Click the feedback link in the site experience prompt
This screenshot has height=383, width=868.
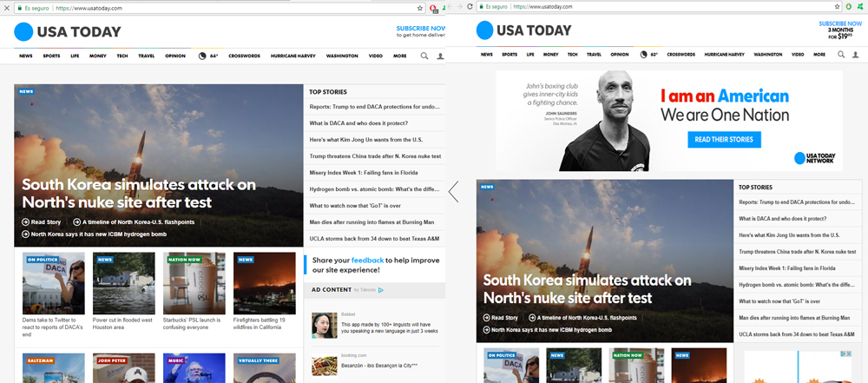pos(367,260)
